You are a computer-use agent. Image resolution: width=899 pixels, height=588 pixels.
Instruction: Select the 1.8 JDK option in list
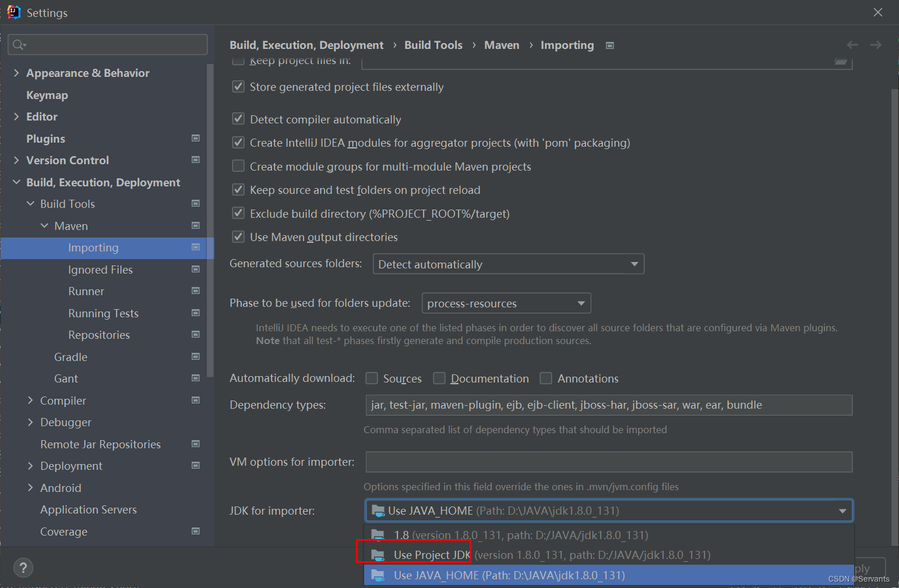(609, 534)
